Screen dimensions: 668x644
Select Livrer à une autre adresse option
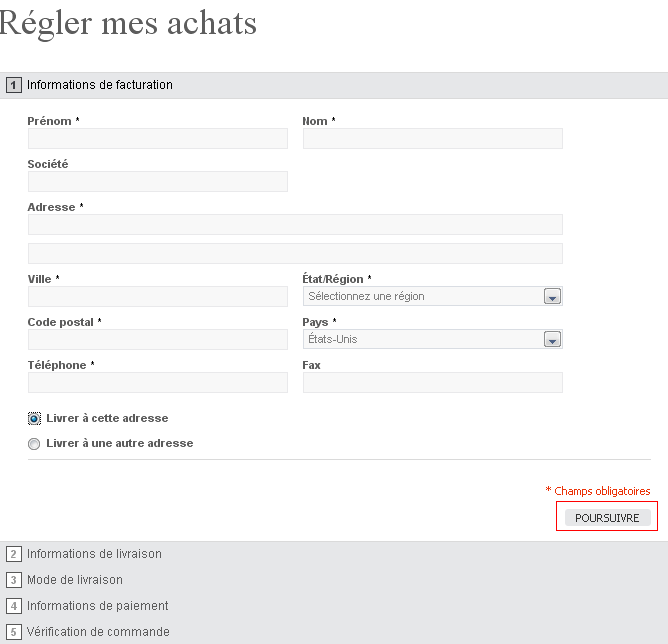(x=34, y=444)
